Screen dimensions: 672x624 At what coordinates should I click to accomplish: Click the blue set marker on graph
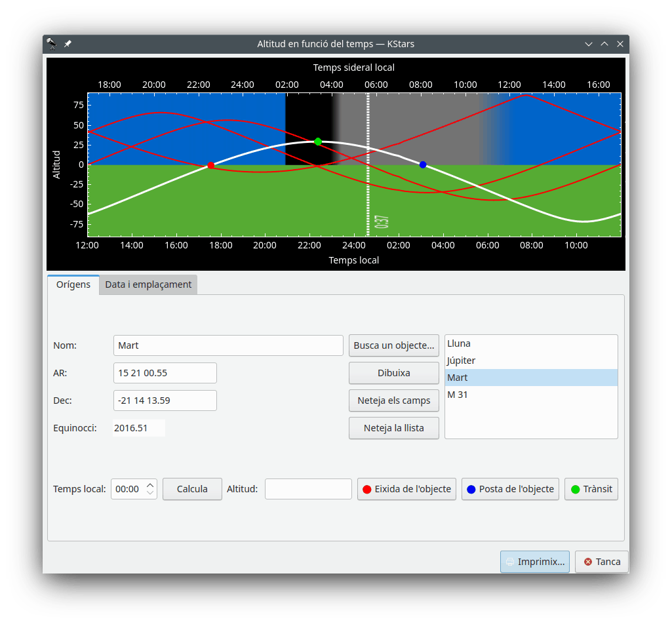coord(423,165)
